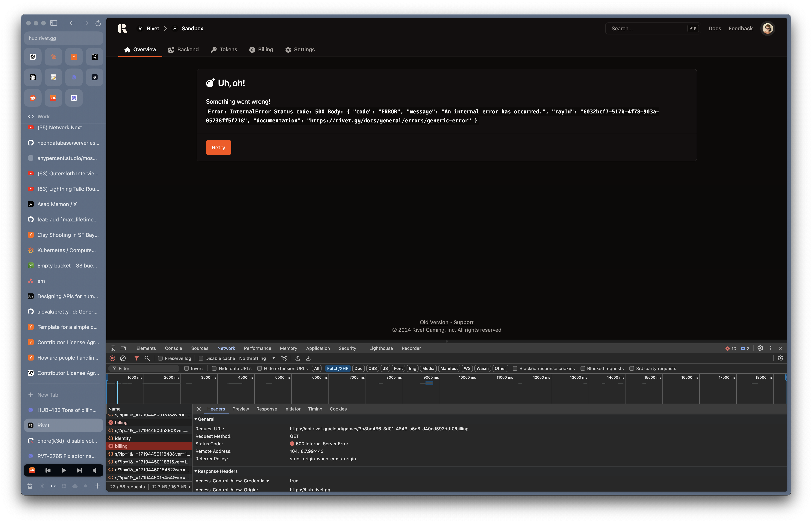
Task: Go back with the left arrow
Action: (x=72, y=23)
